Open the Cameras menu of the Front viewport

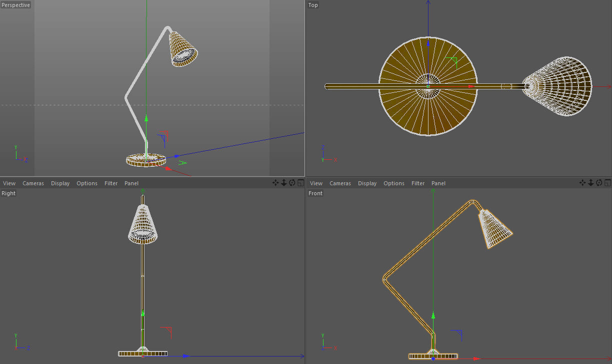click(340, 183)
